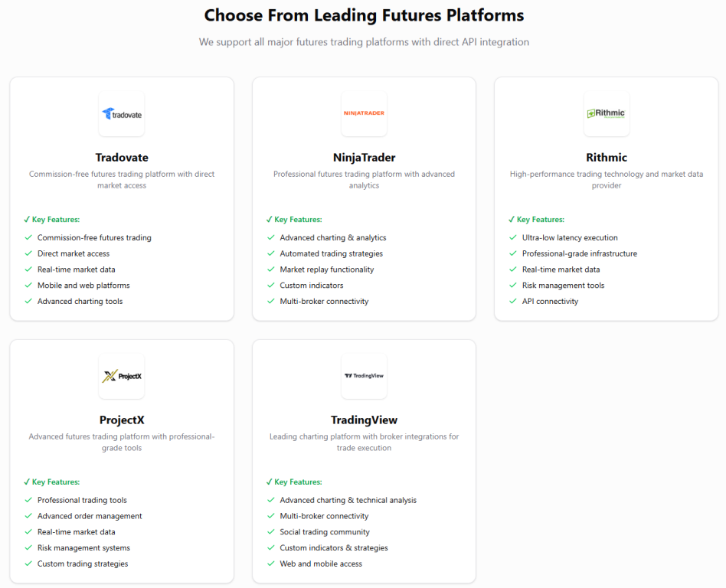
Task: Click checkmark next to Social trading community
Action: [271, 532]
